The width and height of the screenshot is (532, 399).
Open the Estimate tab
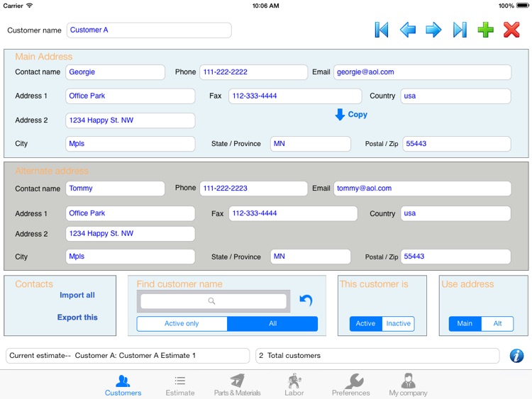[x=180, y=385]
